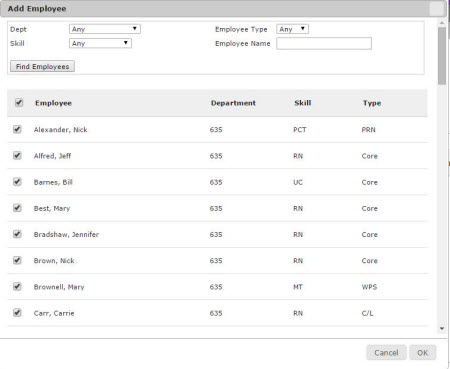The height and width of the screenshot is (369, 450).
Task: Open the Dept dropdown
Action: tap(105, 29)
